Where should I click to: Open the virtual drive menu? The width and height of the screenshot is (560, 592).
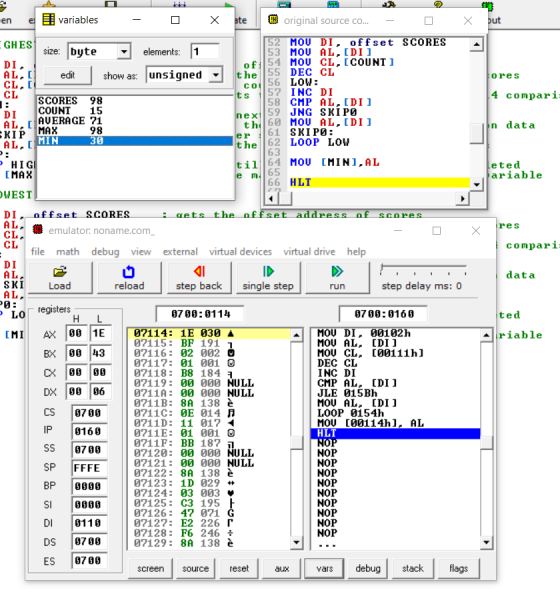pyautogui.click(x=309, y=251)
